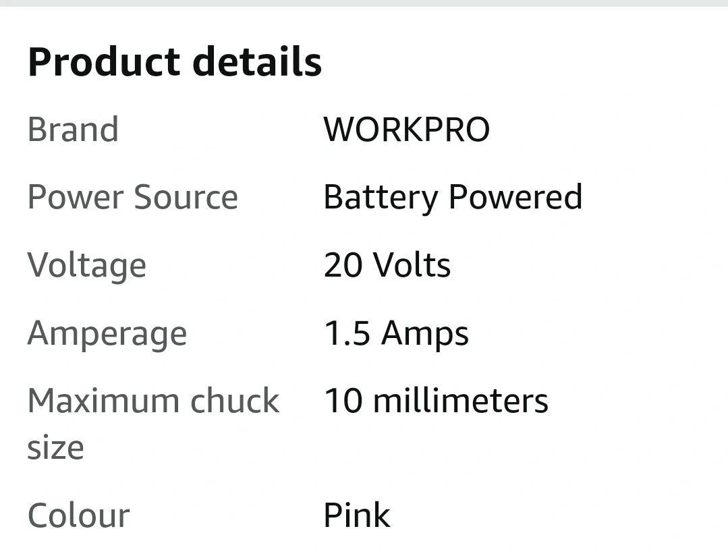Select the Brand label
728x560 pixels.
pyautogui.click(x=73, y=129)
